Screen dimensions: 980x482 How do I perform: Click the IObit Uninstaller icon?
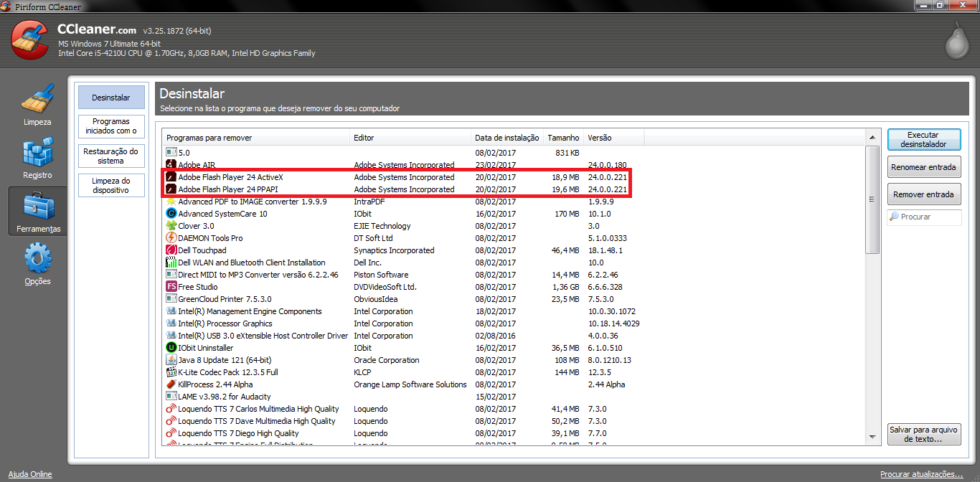(171, 348)
